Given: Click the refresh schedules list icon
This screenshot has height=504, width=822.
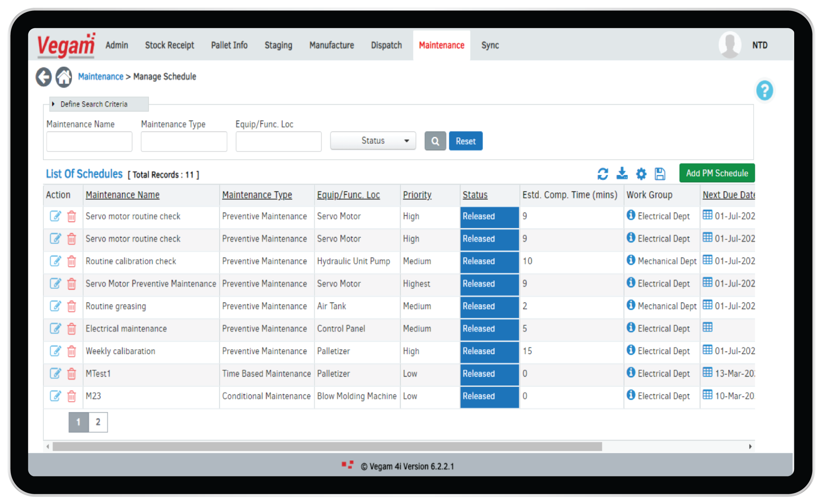Looking at the screenshot, I should tap(602, 174).
